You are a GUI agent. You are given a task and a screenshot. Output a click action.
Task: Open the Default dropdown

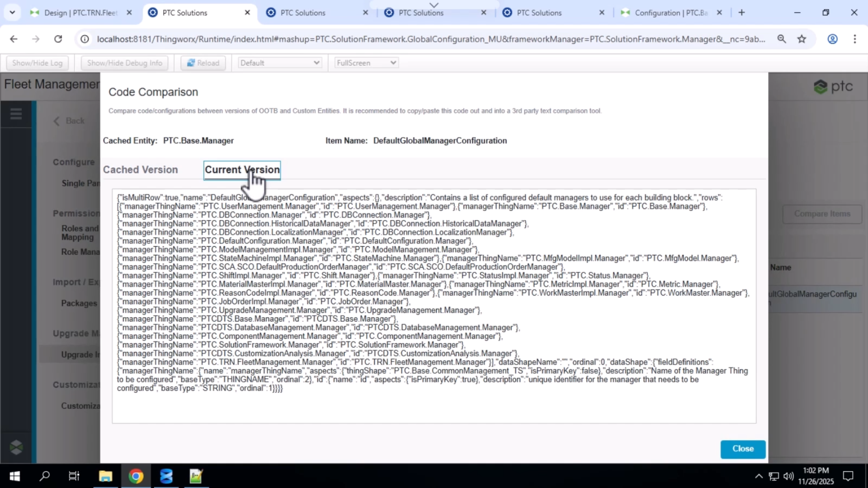[x=280, y=63]
